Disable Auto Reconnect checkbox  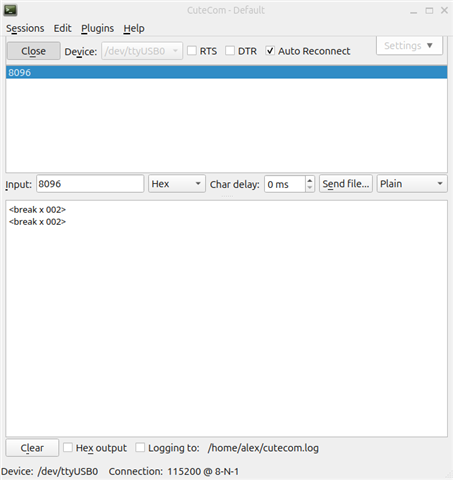coord(270,51)
